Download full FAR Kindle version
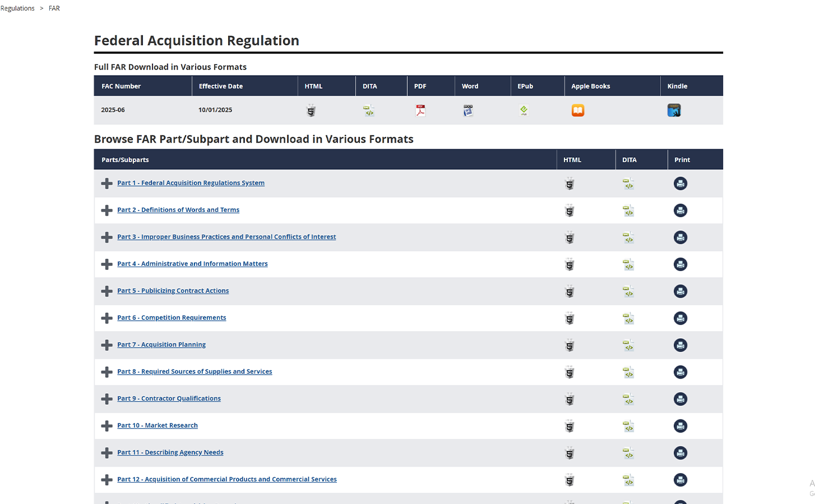 (x=674, y=110)
